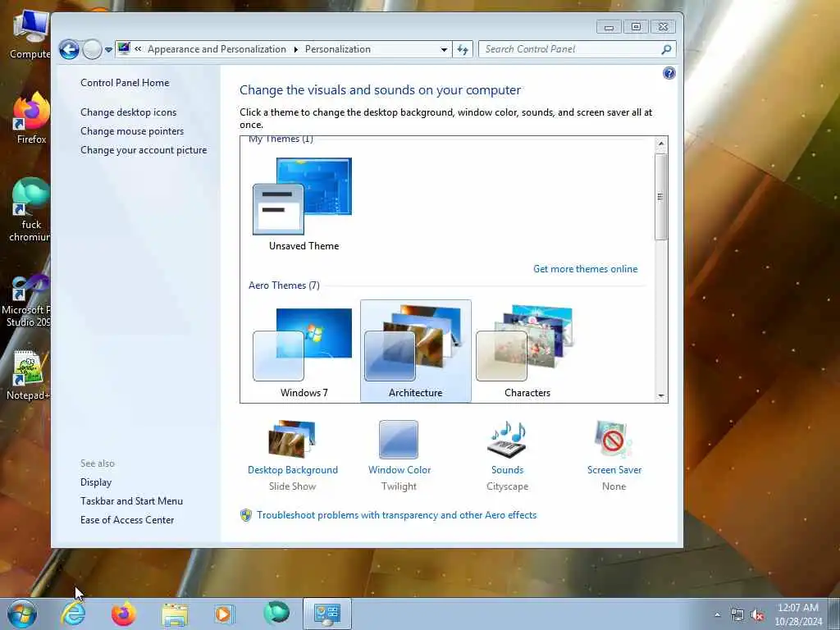
Task: Launch Firefox from the taskbar
Action: tap(123, 614)
